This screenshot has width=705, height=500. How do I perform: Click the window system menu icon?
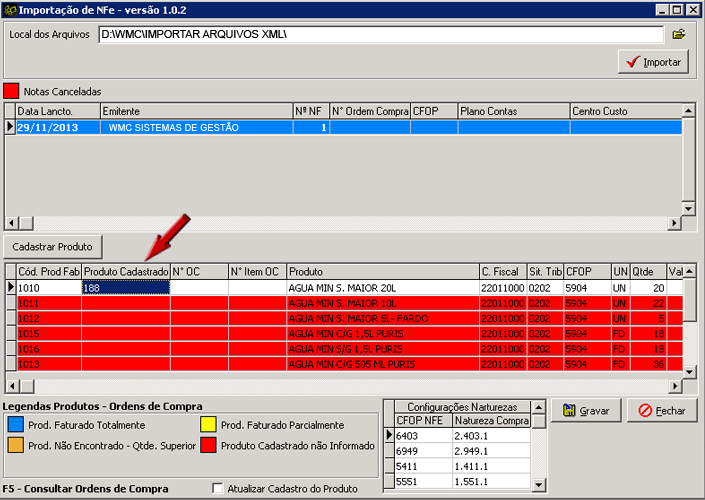point(10,10)
